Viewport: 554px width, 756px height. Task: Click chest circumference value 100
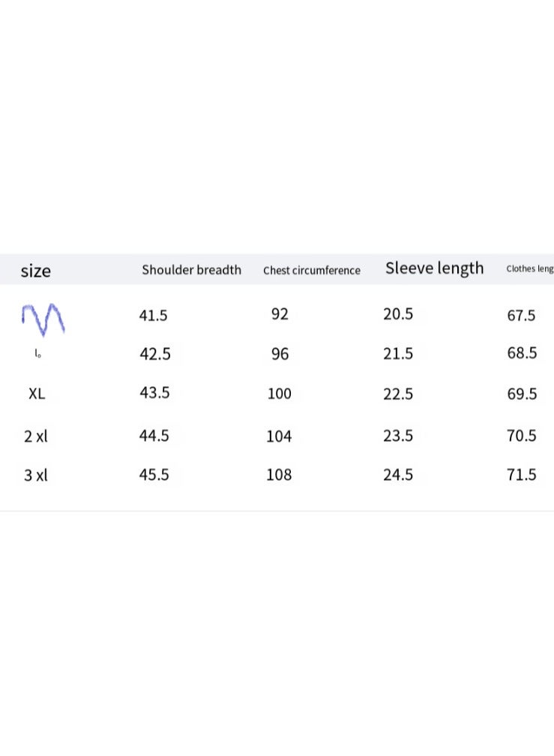pos(279,394)
